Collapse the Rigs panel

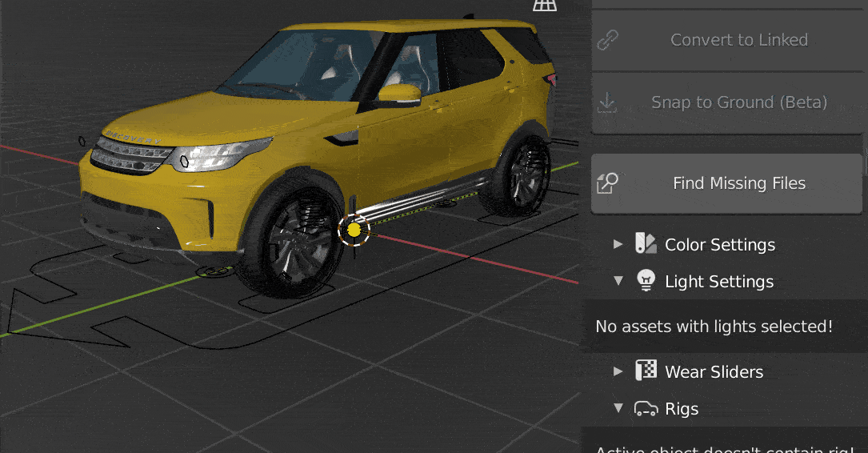[x=618, y=408]
